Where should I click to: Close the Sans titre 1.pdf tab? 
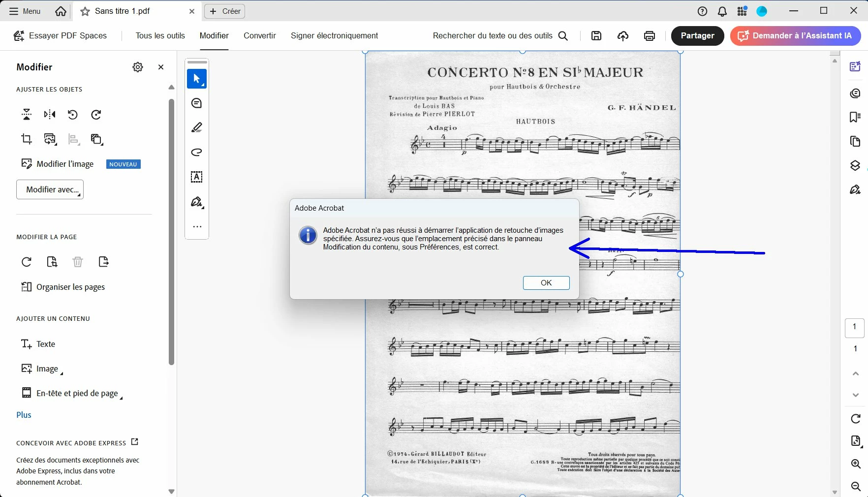click(192, 11)
